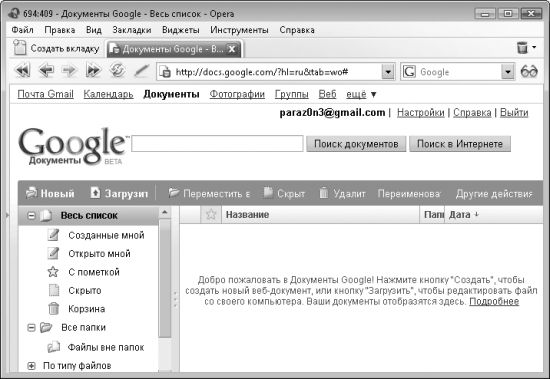The image size is (550, 379).
Task: Click Загрузить upload button
Action: point(119,193)
